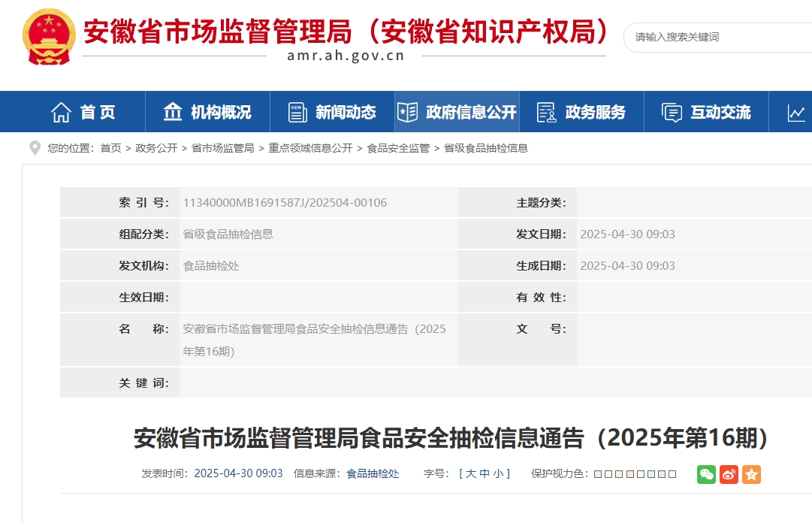Open the 政府信息公开 menu tab
The image size is (812, 523).
(457, 112)
